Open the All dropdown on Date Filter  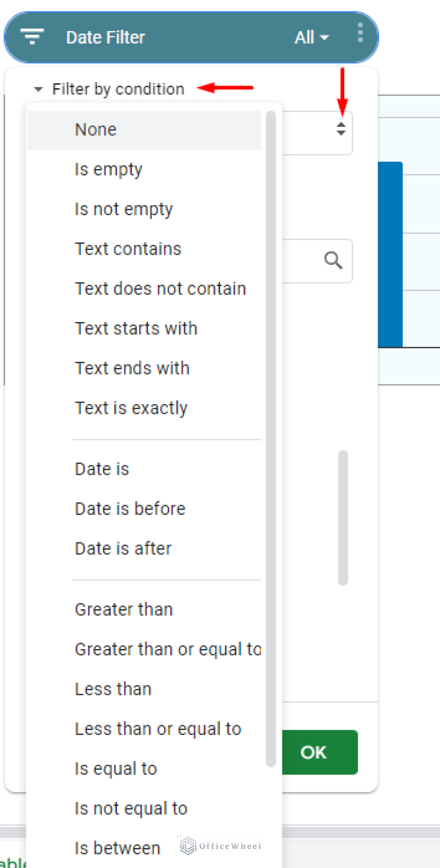click(x=312, y=38)
